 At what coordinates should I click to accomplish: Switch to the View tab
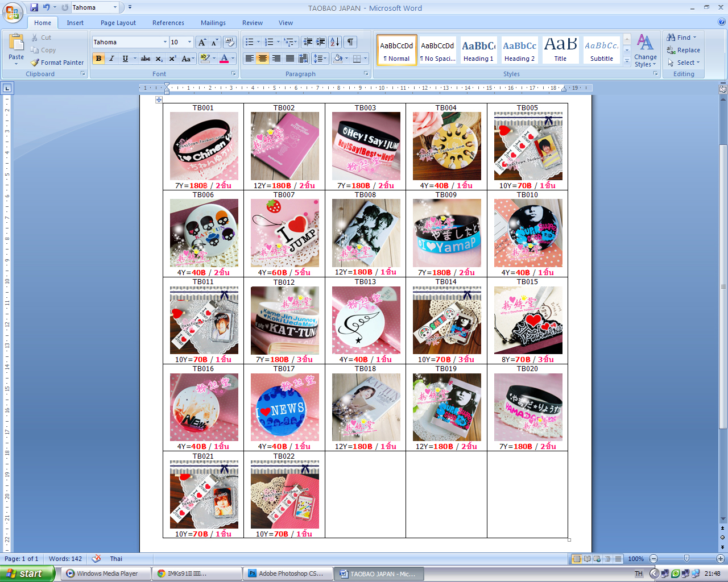coord(286,23)
